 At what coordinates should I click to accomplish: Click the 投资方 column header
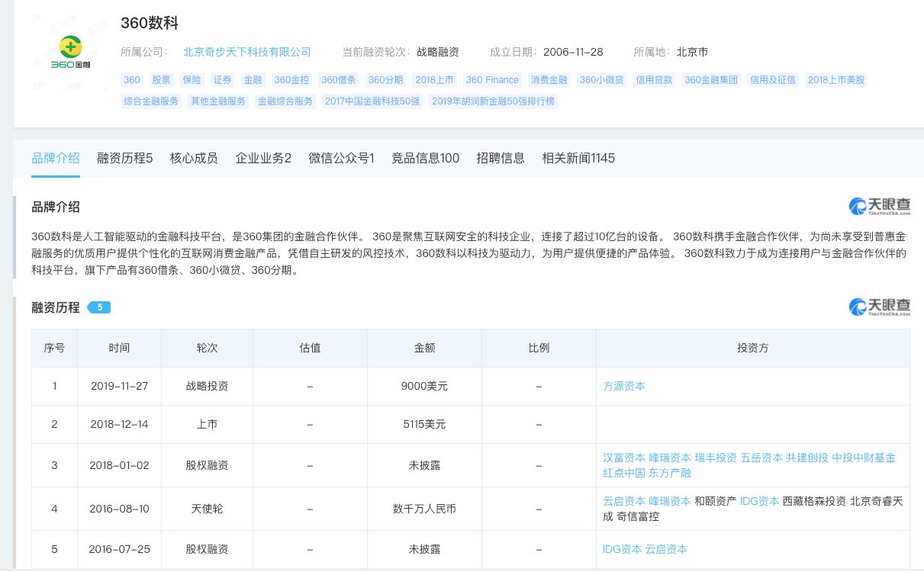tap(752, 348)
